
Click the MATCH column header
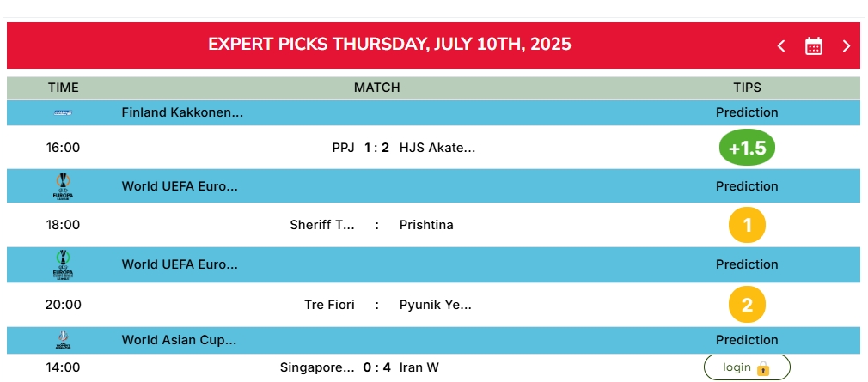coord(377,88)
